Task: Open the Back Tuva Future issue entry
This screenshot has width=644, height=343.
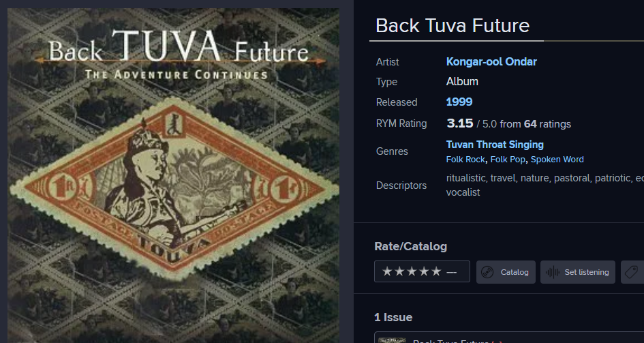Action: point(509,338)
